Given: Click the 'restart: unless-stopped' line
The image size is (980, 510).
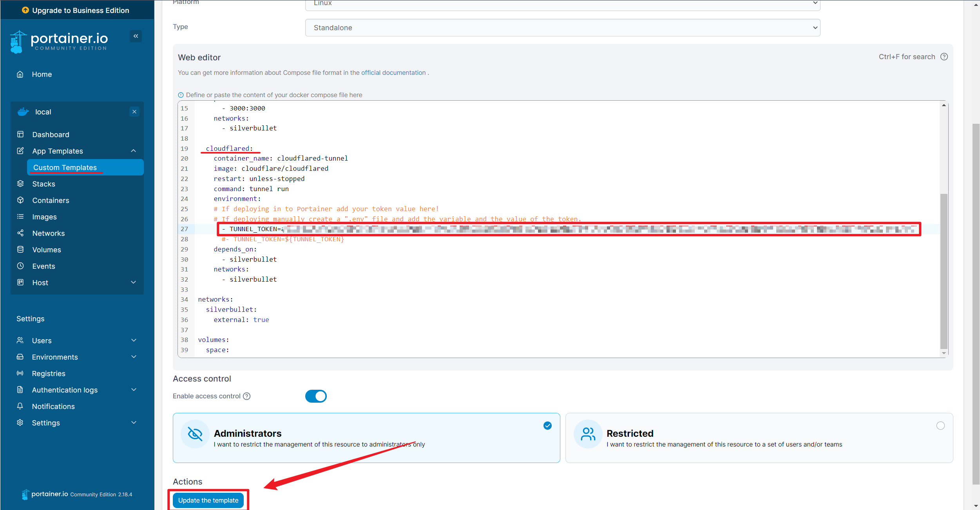Looking at the screenshot, I should click(x=259, y=179).
